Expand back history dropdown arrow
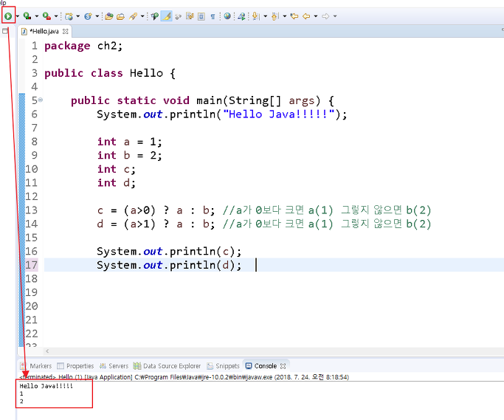504x420 pixels. [316, 16]
